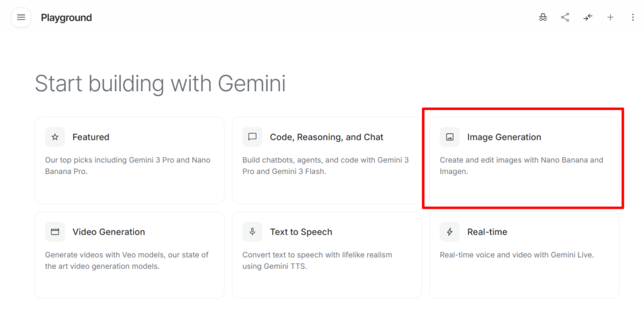Viewport: 644px width, 328px height.
Task: Select the Text to Speech title
Action: pos(301,232)
